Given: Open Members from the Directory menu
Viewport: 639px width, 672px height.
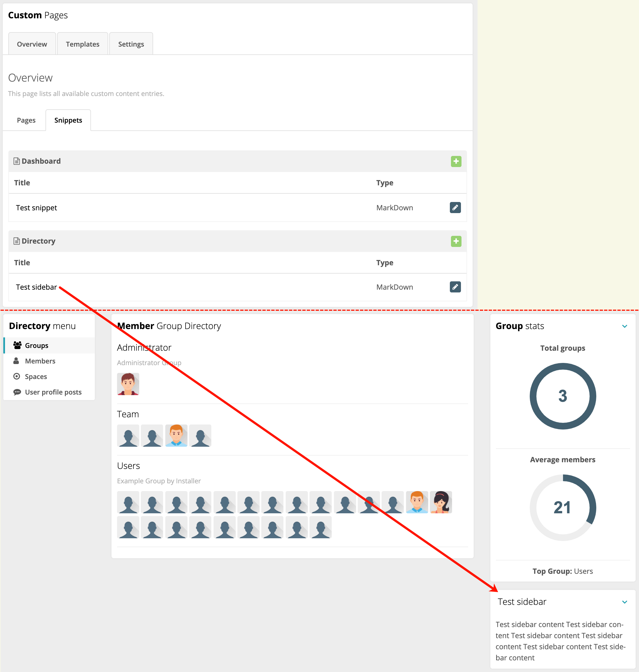Looking at the screenshot, I should (x=40, y=361).
